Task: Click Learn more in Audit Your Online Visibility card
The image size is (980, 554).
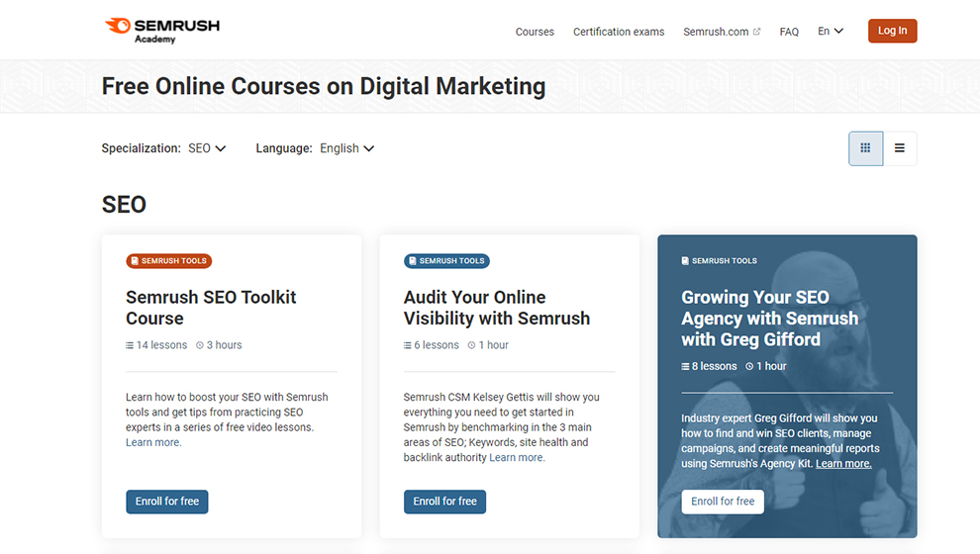Action: pos(517,457)
